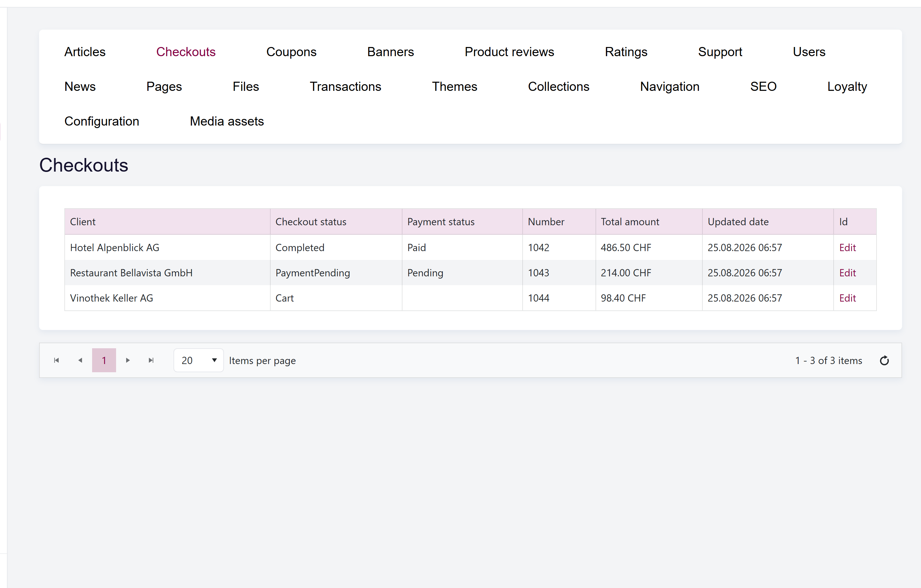This screenshot has width=921, height=588.
Task: Click the '214.00 CHF' amount
Action: 649,273
